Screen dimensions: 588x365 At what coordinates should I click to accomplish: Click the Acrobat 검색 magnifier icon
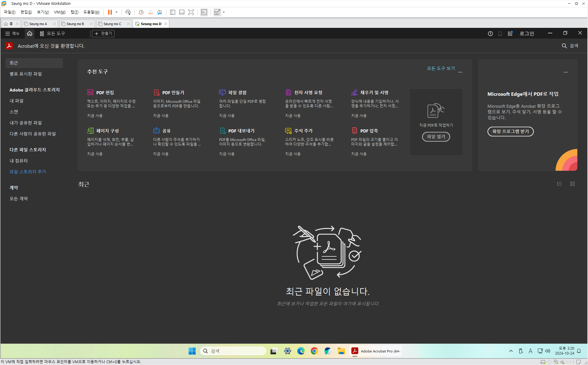564,46
